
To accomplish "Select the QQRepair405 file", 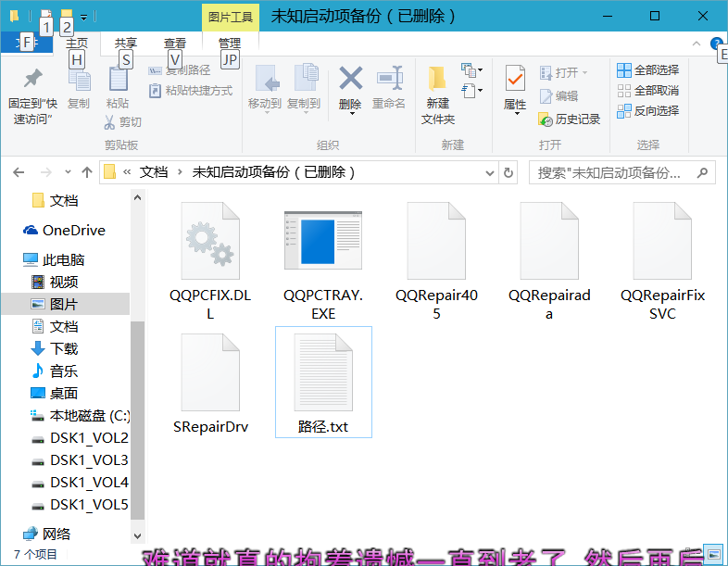I will [436, 261].
